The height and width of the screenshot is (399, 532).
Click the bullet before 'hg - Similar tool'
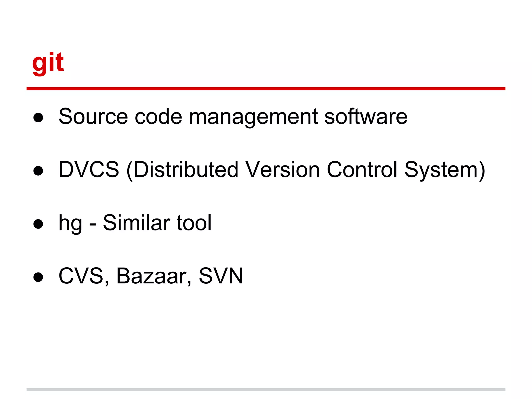38,224
